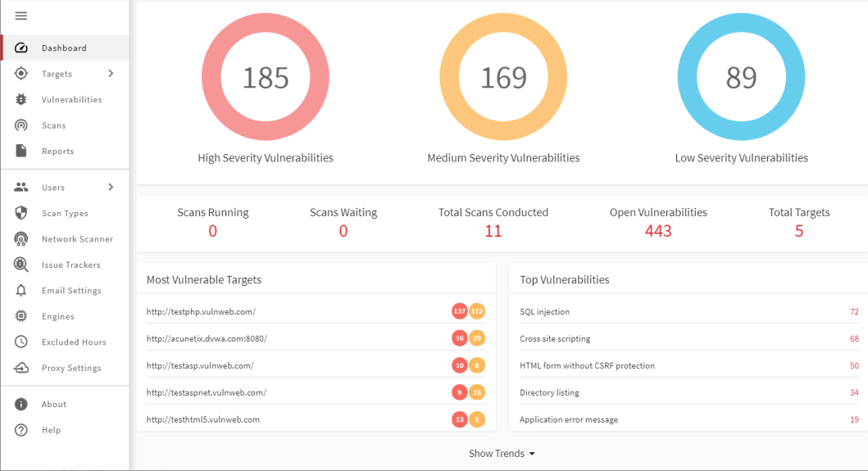Screen dimensions: 868x471
Task: Click the Excluded Hours clock icon
Action: [21, 342]
